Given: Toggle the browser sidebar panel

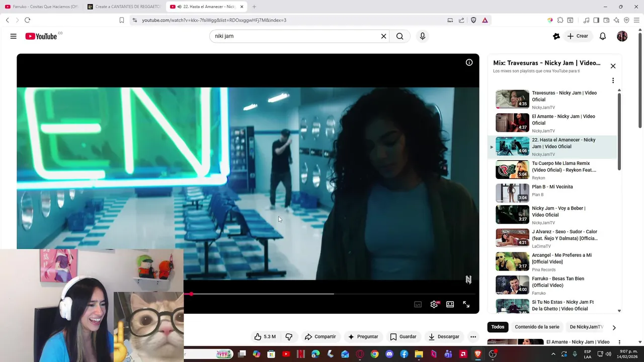Looking at the screenshot, I should (x=596, y=20).
